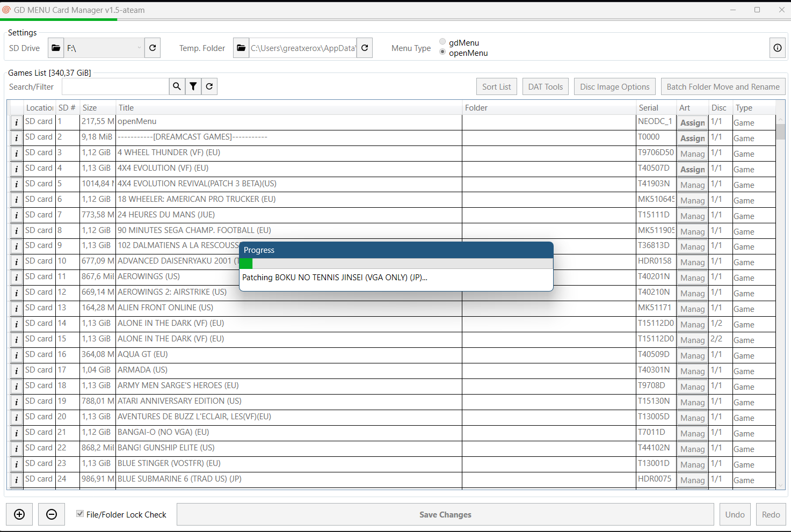Viewport: 791px width, 532px height.
Task: Select the openMenu radio option
Action: 442,52
